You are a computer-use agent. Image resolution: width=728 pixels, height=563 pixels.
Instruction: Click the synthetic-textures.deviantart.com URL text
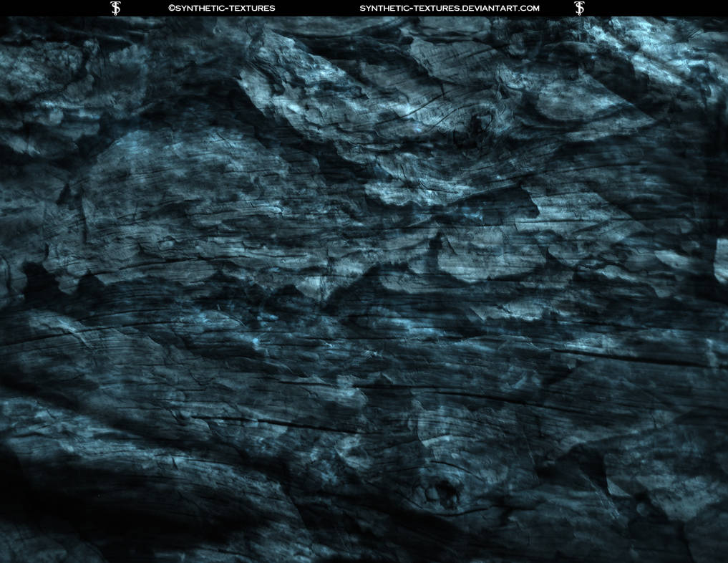[450, 8]
